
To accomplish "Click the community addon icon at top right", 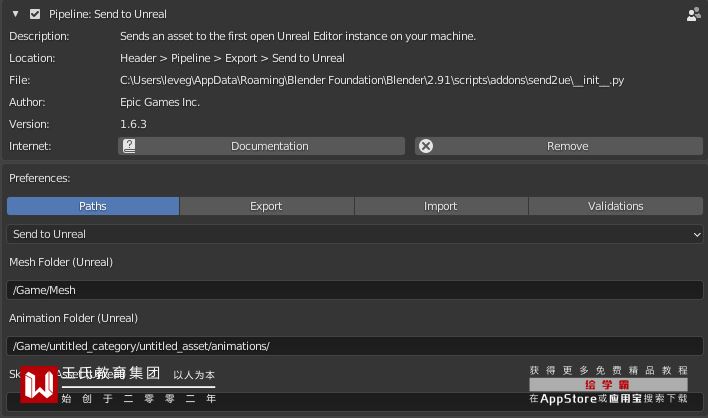I will 694,14.
